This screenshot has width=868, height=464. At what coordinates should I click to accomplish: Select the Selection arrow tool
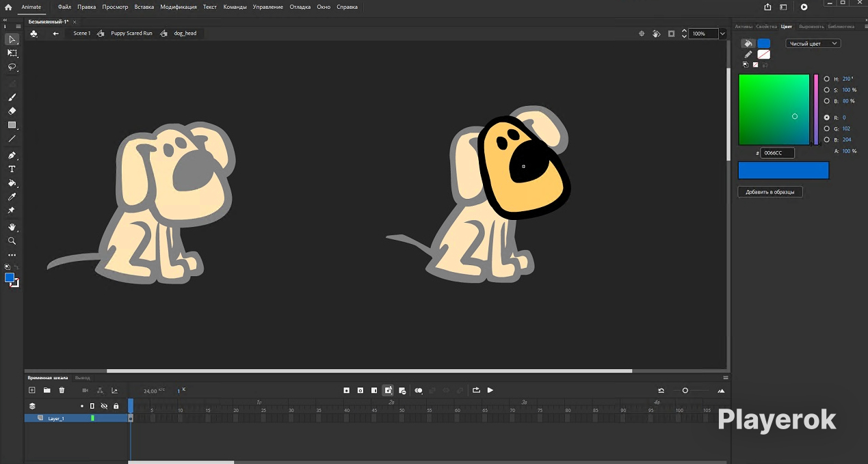(12, 39)
